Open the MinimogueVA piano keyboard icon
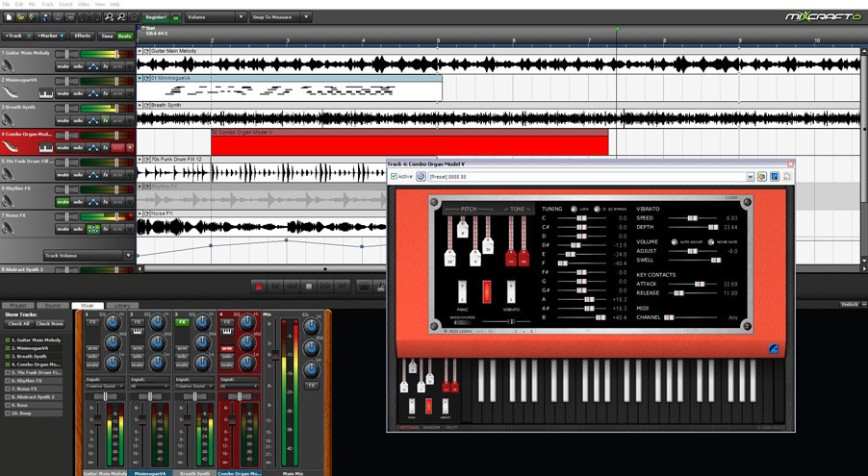This screenshot has width=868, height=476. [45, 94]
